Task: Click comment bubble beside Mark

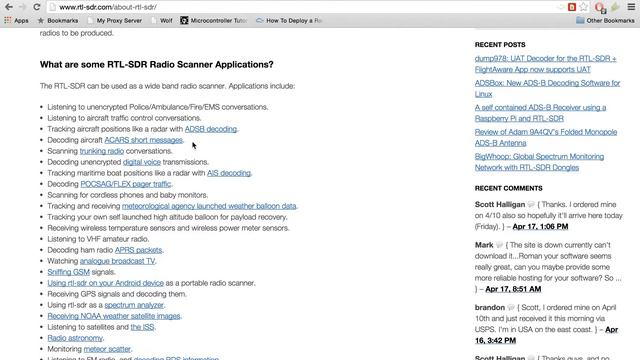Action: click(499, 245)
